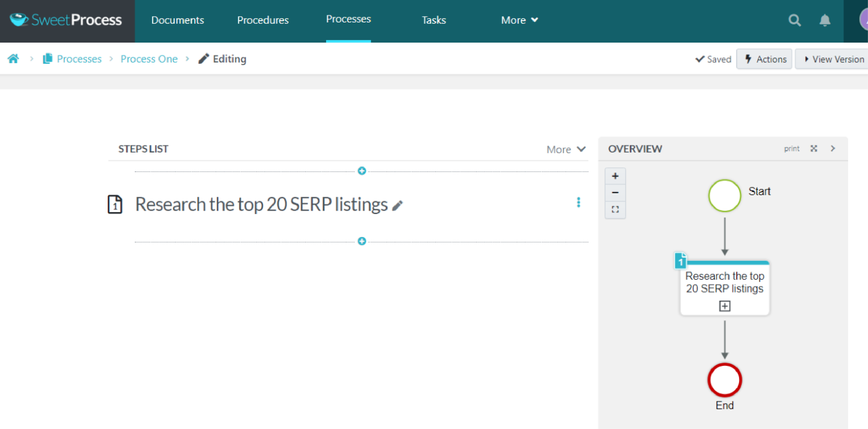Image resolution: width=868 pixels, height=429 pixels.
Task: Click the View Version button
Action: [832, 59]
